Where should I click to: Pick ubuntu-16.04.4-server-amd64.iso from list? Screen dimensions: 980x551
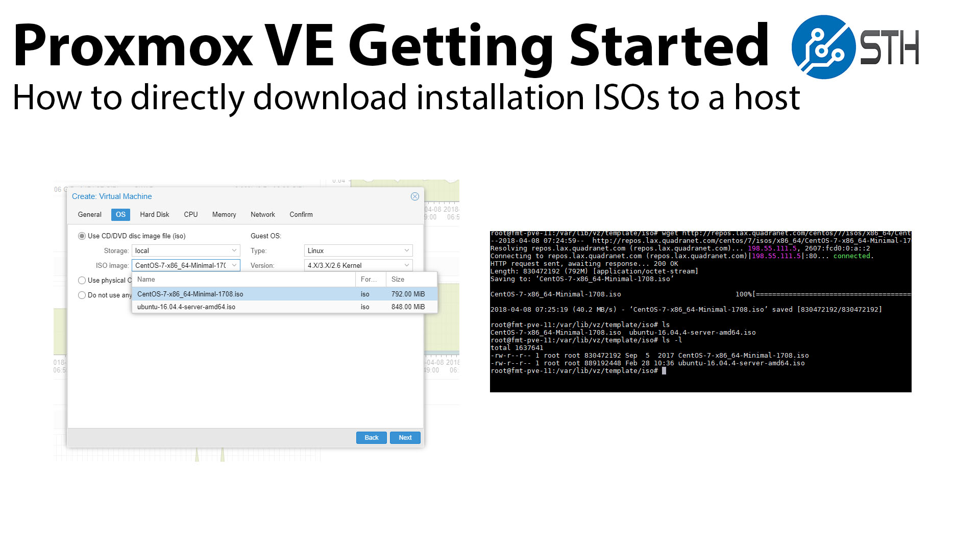(x=186, y=307)
